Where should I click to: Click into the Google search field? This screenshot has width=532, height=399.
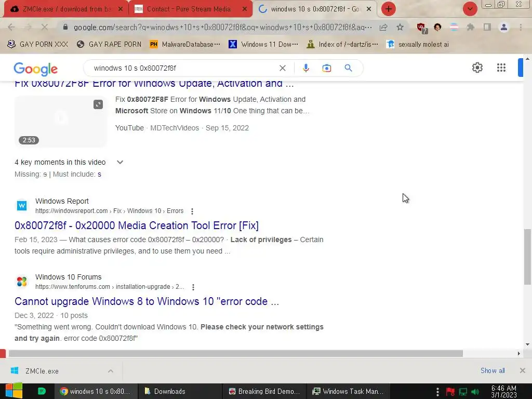[183, 68]
